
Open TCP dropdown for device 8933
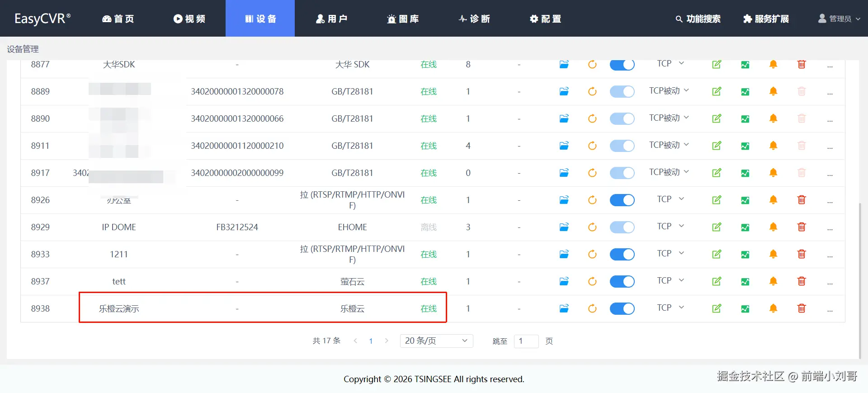coord(670,254)
